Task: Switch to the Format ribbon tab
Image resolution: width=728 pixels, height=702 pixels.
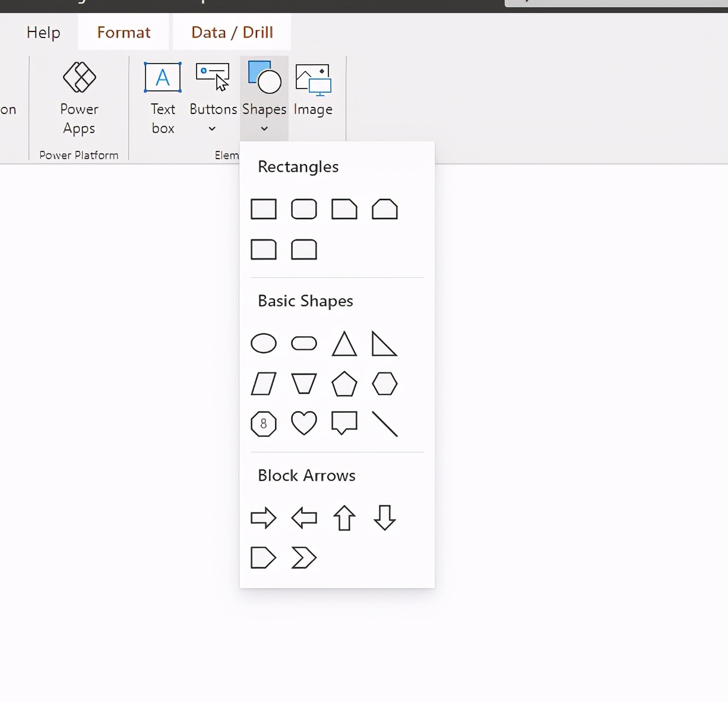Action: point(124,32)
